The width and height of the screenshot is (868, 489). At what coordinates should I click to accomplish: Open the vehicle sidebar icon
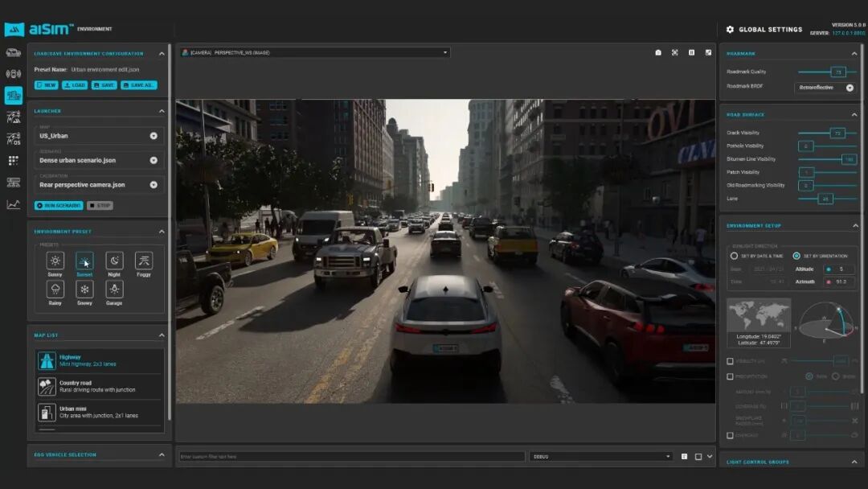coord(14,52)
